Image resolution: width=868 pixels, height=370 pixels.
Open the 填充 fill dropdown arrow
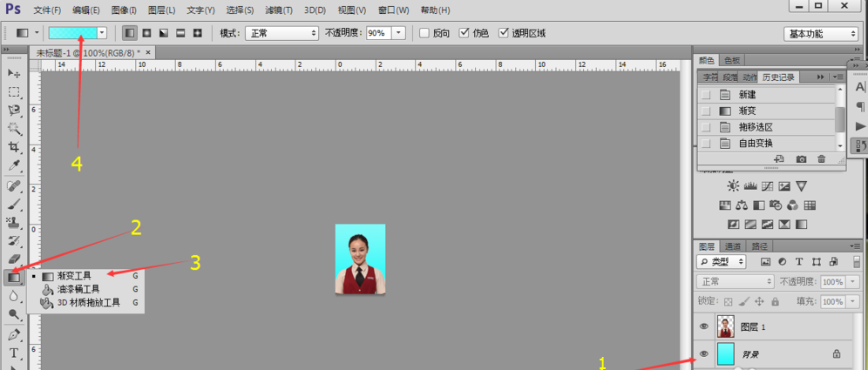853,302
